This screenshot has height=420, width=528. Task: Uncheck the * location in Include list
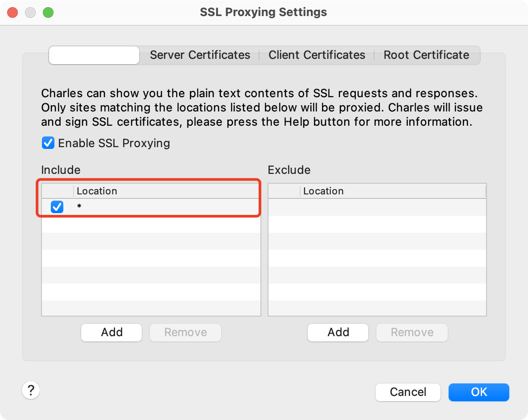tap(57, 206)
